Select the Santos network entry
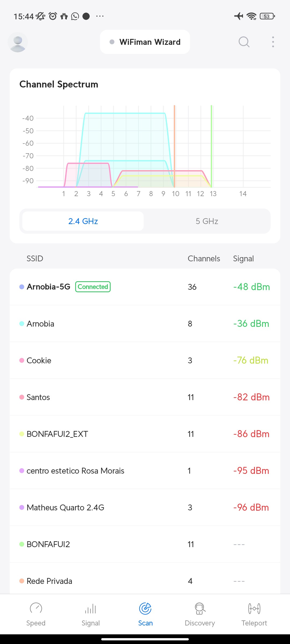This screenshot has height=644, width=290. pos(145,397)
